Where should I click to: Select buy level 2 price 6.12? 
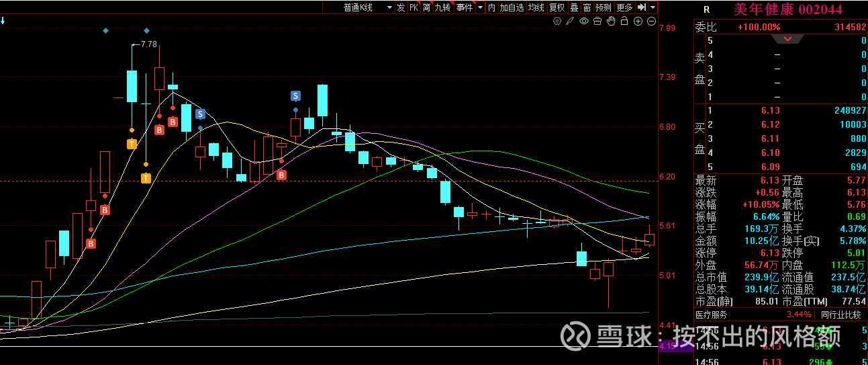tap(770, 124)
